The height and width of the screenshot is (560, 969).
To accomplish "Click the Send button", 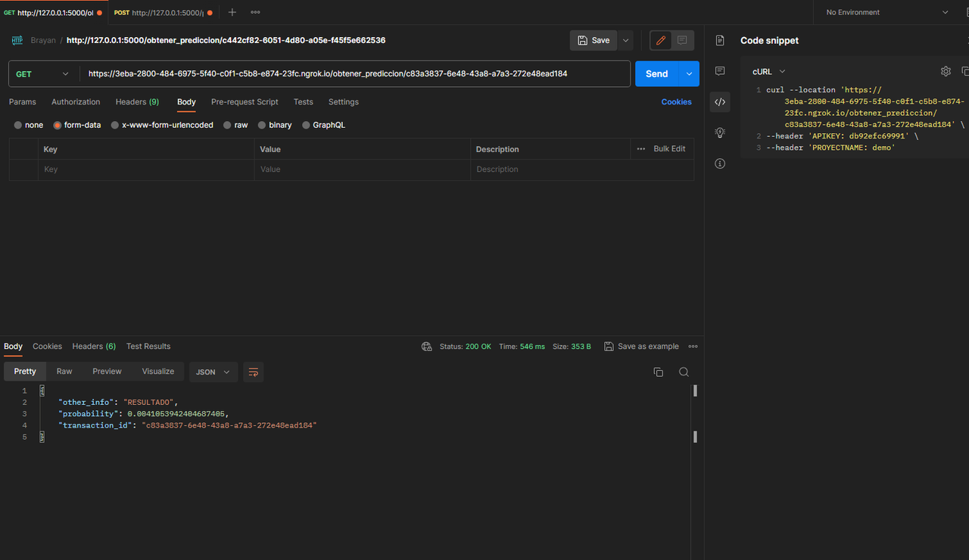I will (657, 73).
